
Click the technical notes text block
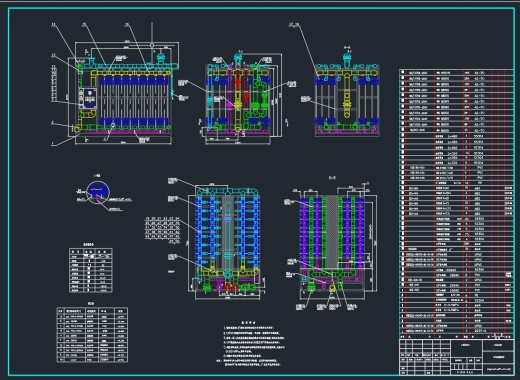pyautogui.click(x=250, y=344)
